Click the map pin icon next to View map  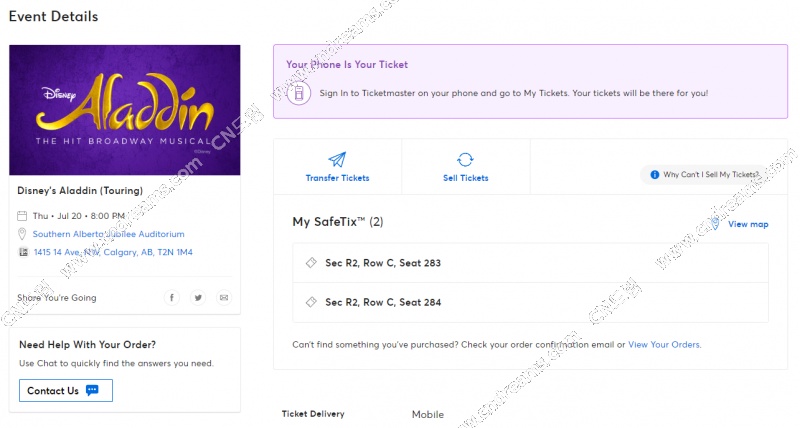[715, 224]
